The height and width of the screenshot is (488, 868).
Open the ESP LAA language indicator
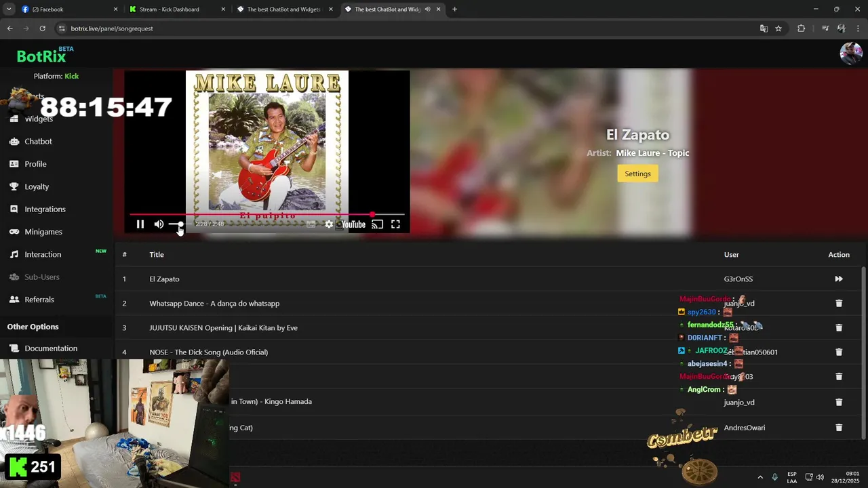click(x=792, y=477)
